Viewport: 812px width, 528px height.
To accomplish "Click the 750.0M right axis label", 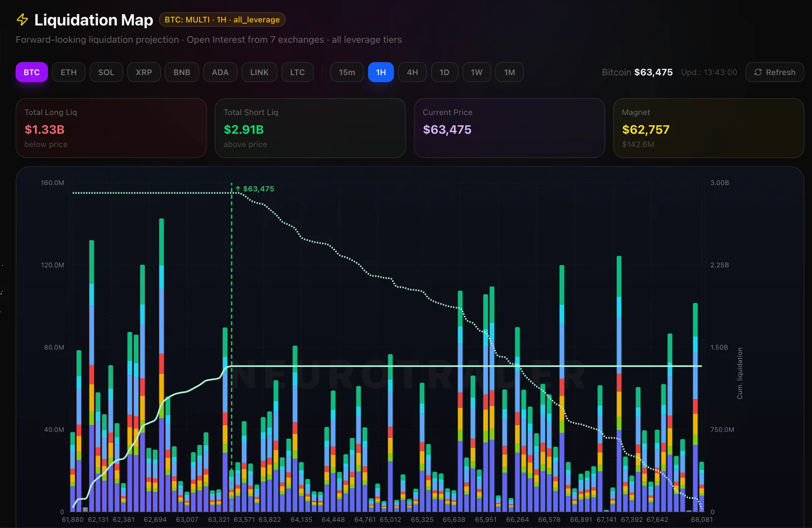I will pos(722,430).
